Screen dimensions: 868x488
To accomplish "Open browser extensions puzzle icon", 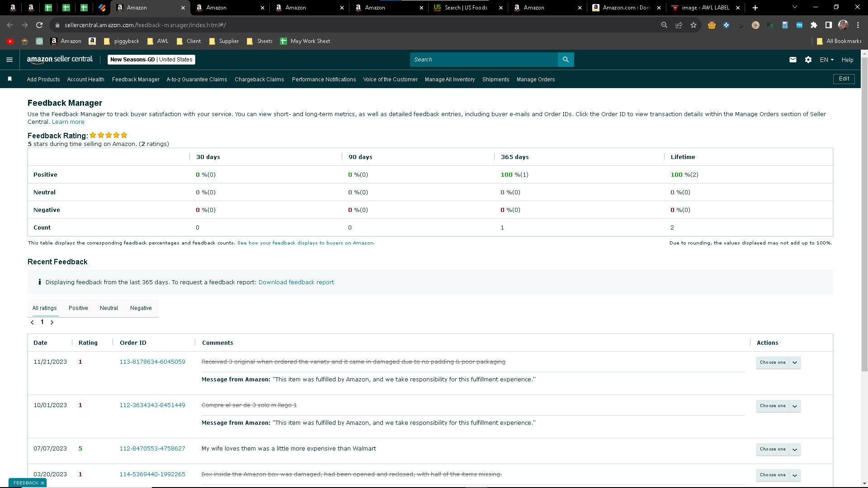I will [x=814, y=25].
